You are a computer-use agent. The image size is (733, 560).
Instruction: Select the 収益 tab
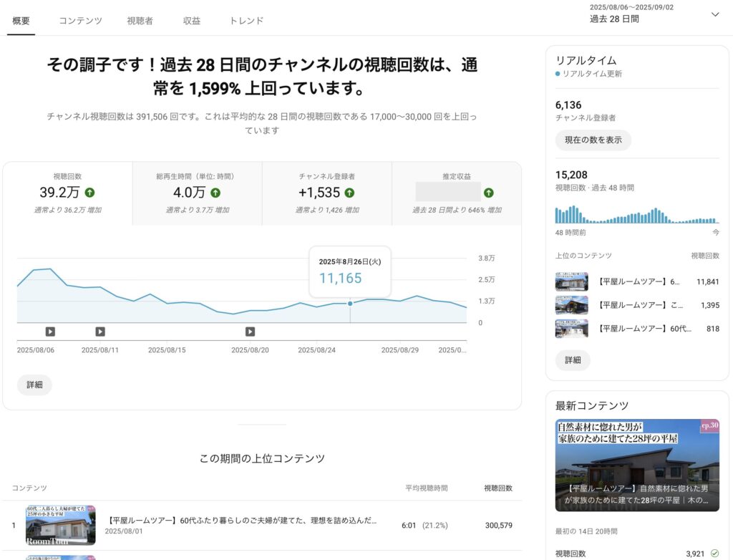click(x=191, y=21)
